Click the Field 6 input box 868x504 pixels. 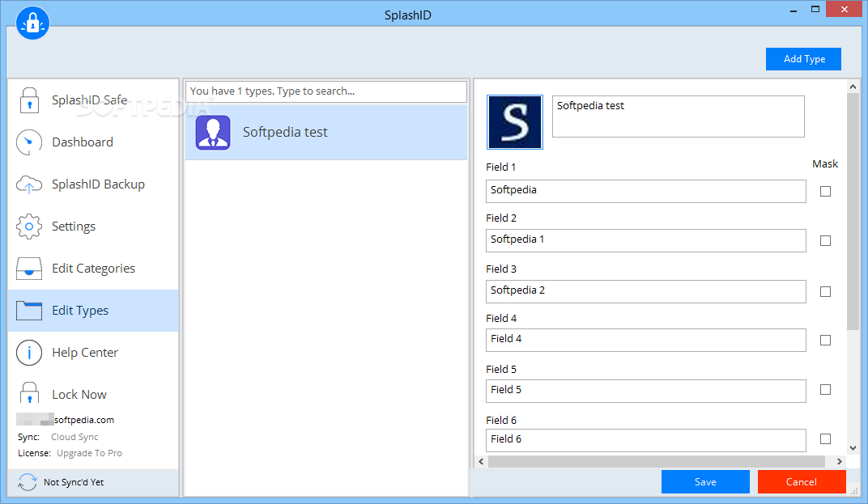coord(646,440)
